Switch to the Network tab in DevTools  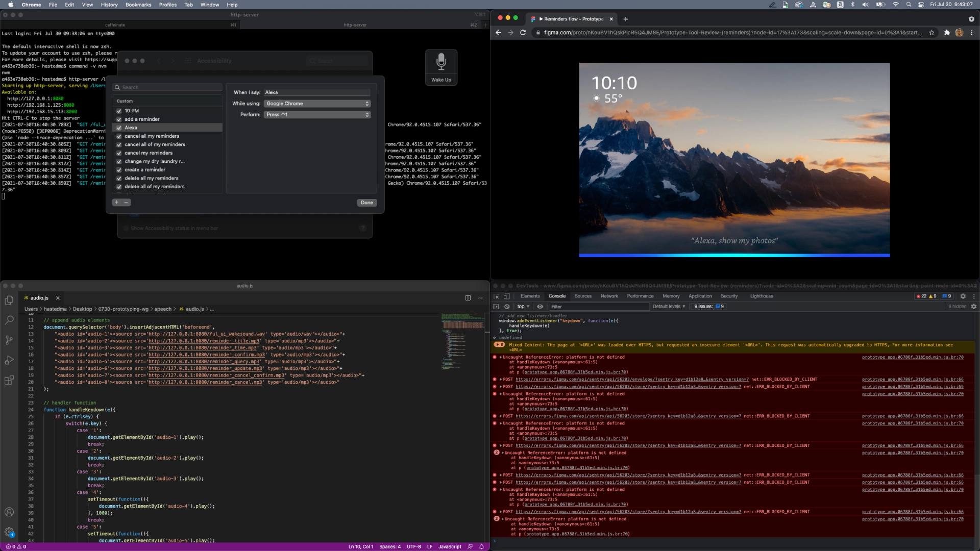click(x=609, y=296)
